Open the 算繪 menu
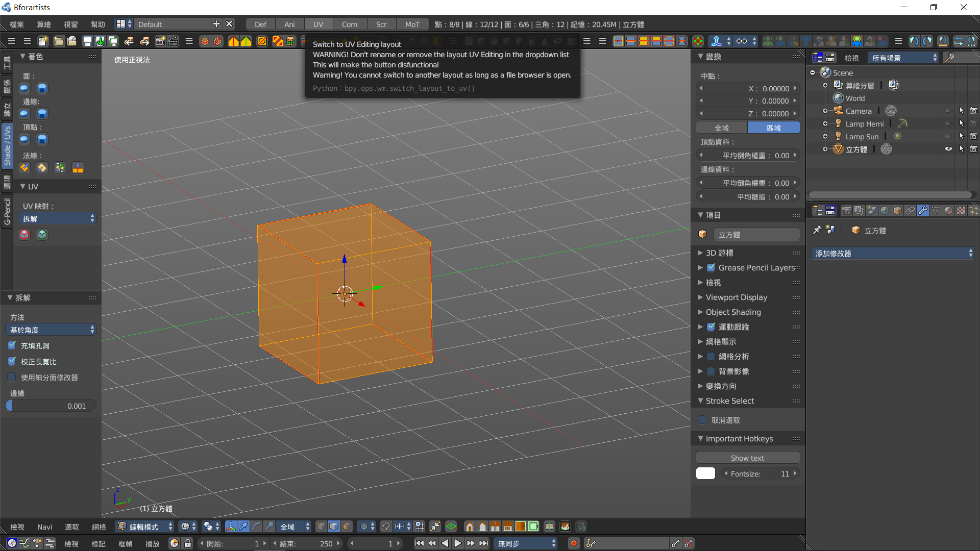Viewport: 980px width, 551px height. 44,24
